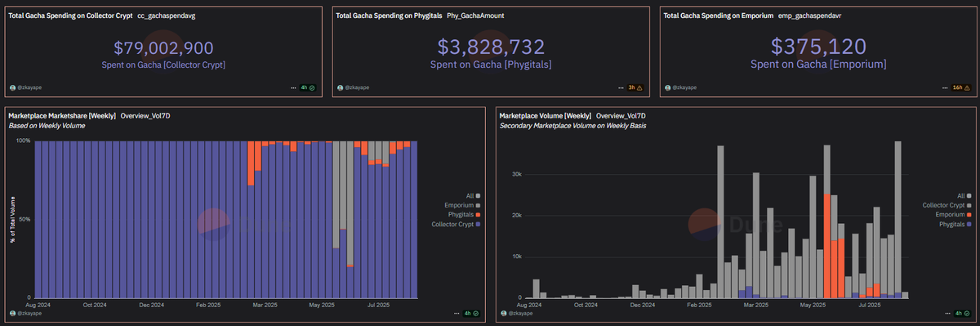Click the Emporium orange legend color square in Volume chart
This screenshot has height=326, width=980.
coord(969,215)
